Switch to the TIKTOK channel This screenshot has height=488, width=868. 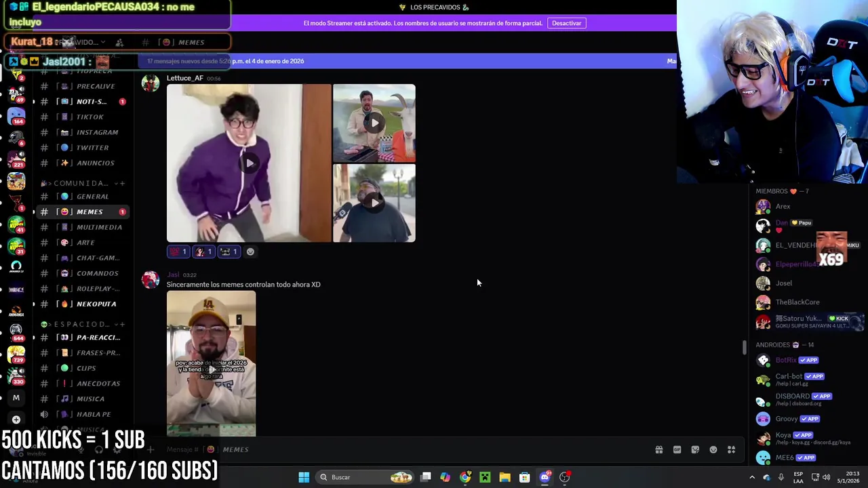[x=83, y=117]
